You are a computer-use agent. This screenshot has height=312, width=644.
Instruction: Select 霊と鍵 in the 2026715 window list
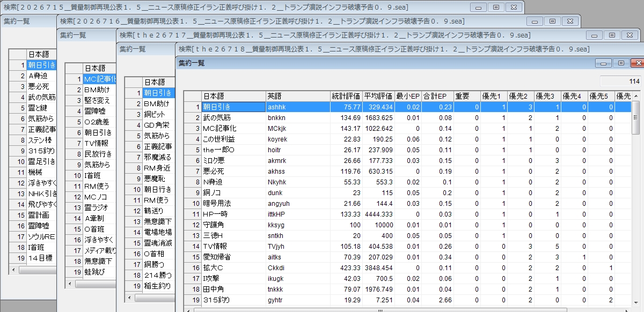(41, 108)
